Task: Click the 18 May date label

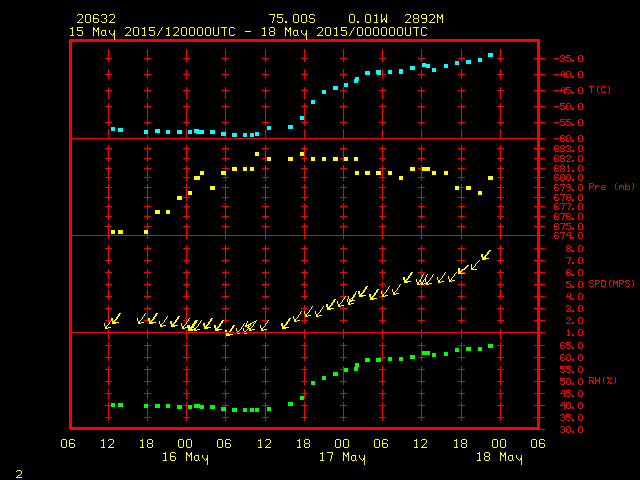Action: pyautogui.click(x=499, y=457)
